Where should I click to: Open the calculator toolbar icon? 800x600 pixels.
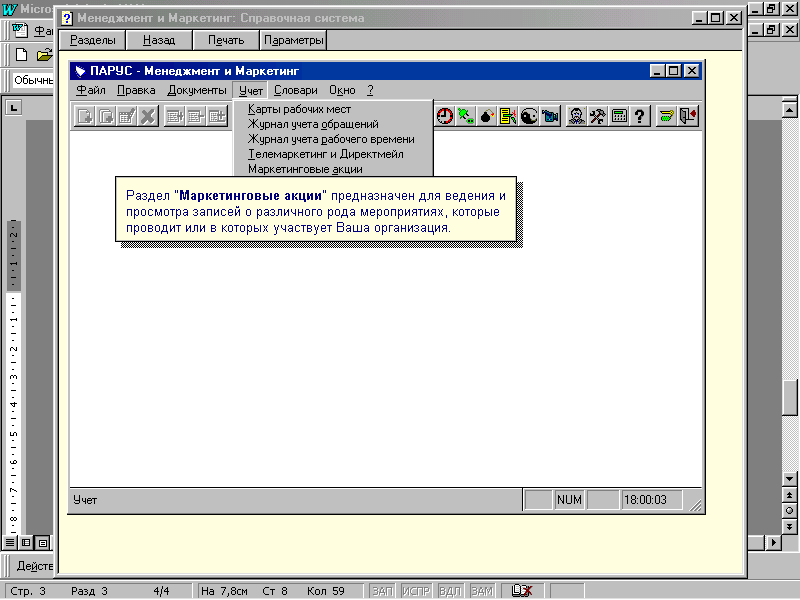[619, 116]
